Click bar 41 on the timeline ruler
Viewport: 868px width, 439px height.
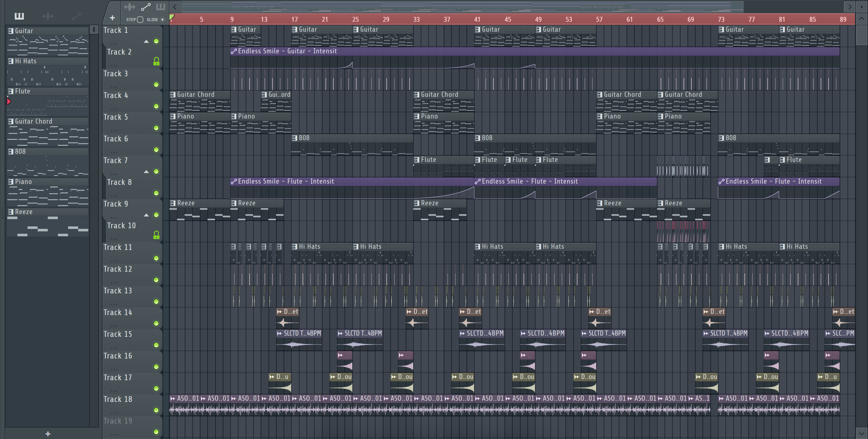coord(477,20)
